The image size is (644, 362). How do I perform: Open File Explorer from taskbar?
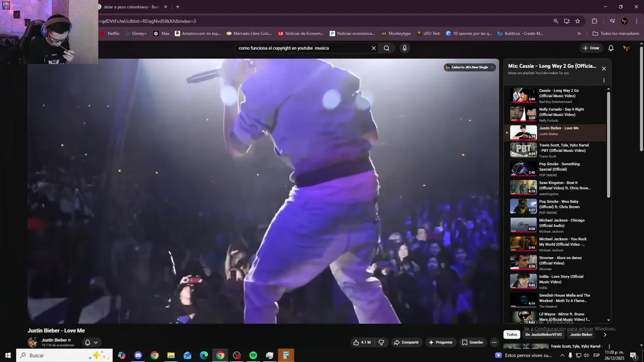pyautogui.click(x=171, y=355)
